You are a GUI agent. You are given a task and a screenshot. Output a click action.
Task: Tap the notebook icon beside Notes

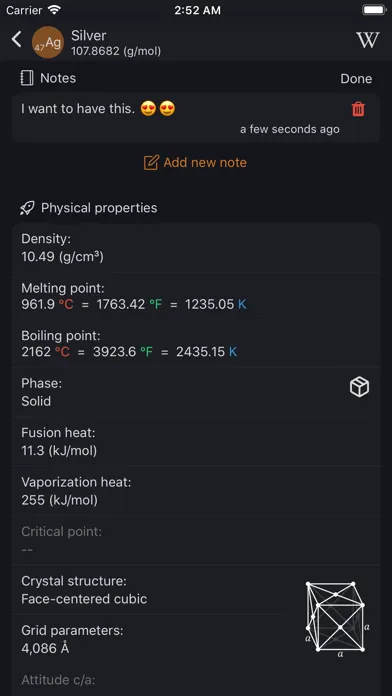pos(27,78)
